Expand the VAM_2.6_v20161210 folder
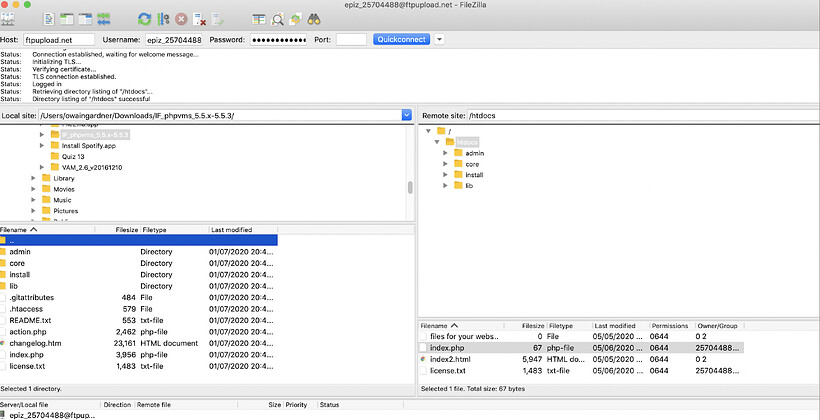Viewport: 820px width, 420px height. (x=42, y=167)
